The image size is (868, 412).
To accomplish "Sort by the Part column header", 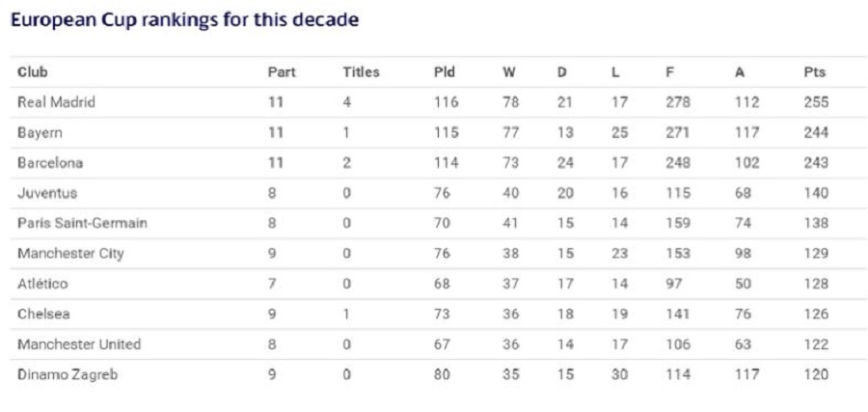I will (x=282, y=72).
